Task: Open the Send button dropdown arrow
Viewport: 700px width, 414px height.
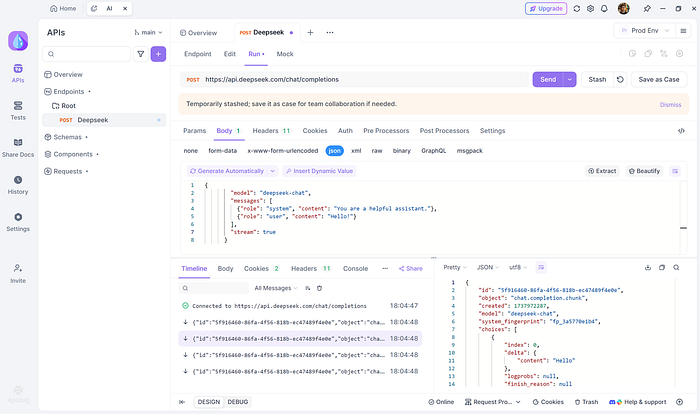Action: (570, 79)
